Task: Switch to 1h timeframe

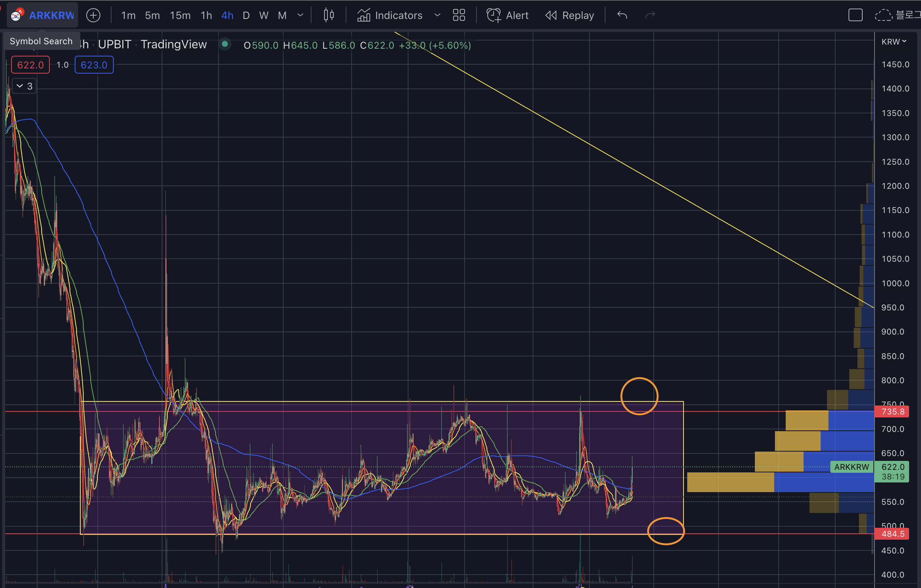Action: point(207,15)
